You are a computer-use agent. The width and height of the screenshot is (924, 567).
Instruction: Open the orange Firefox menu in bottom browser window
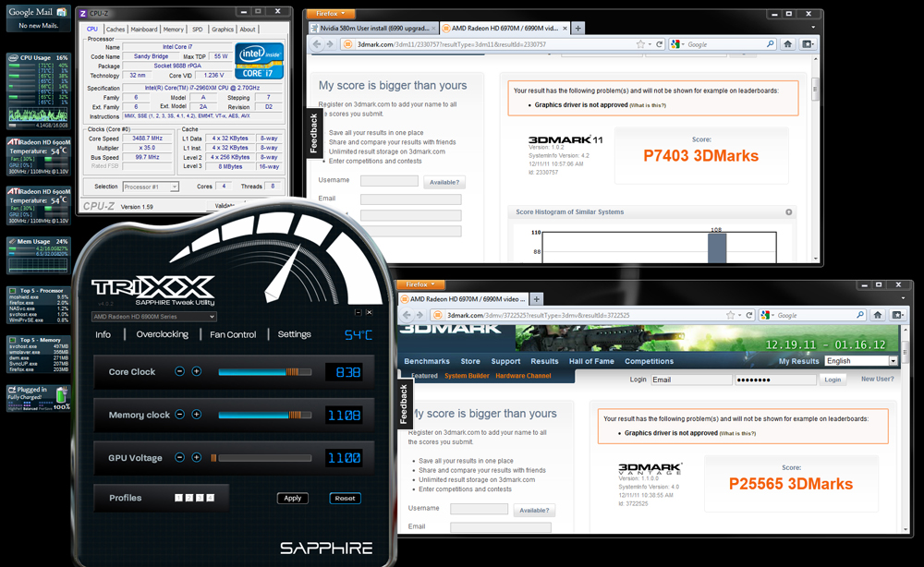click(420, 284)
